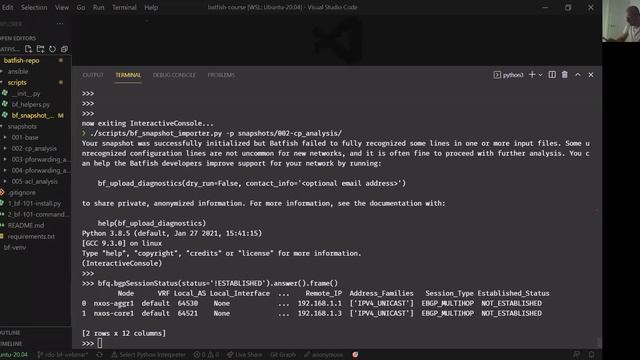Image resolution: width=640 pixels, height=360 pixels.
Task: Close the terminal panel
Action: point(591,75)
